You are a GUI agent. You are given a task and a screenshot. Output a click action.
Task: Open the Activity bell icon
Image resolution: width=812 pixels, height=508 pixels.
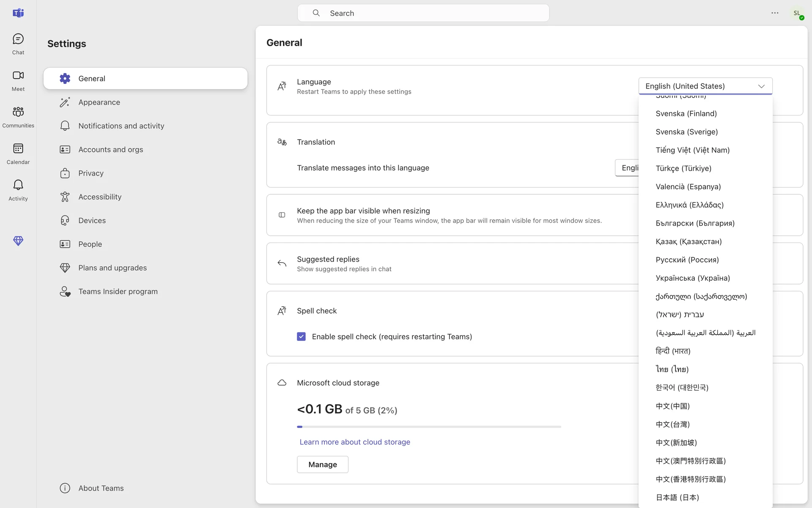tap(18, 190)
